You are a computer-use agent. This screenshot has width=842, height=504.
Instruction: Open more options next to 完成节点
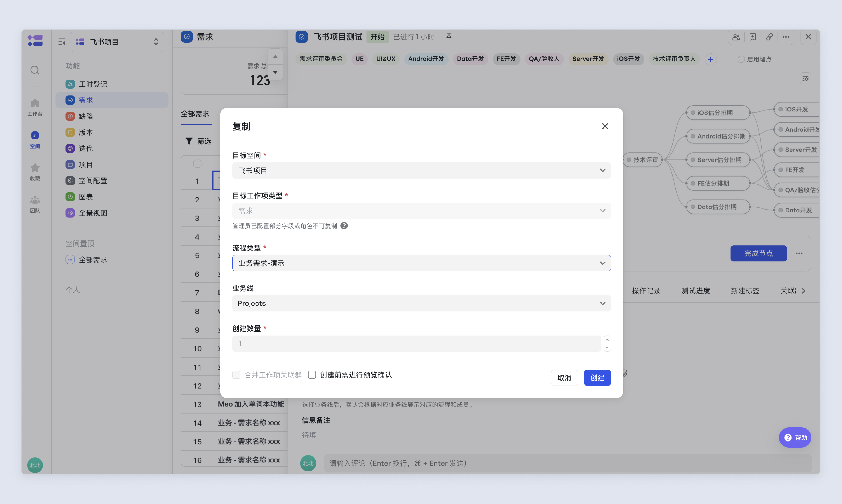pyautogui.click(x=799, y=253)
